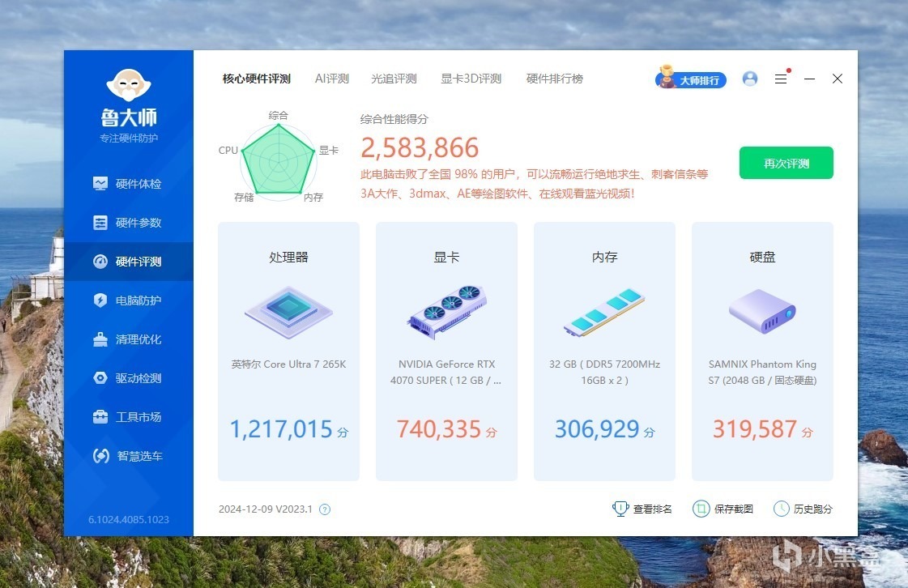Select the 硬件评测 sidebar item
Image resolution: width=908 pixels, height=588 pixels.
[x=129, y=262]
